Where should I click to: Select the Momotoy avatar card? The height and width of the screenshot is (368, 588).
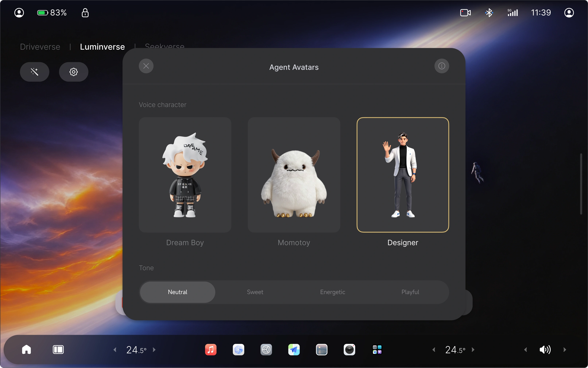coord(294,175)
